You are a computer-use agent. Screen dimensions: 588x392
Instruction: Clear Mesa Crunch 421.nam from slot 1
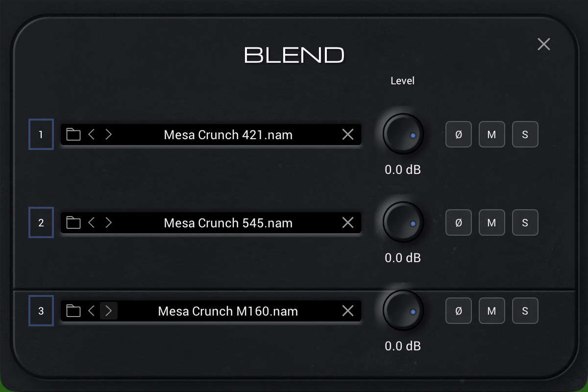pos(348,134)
